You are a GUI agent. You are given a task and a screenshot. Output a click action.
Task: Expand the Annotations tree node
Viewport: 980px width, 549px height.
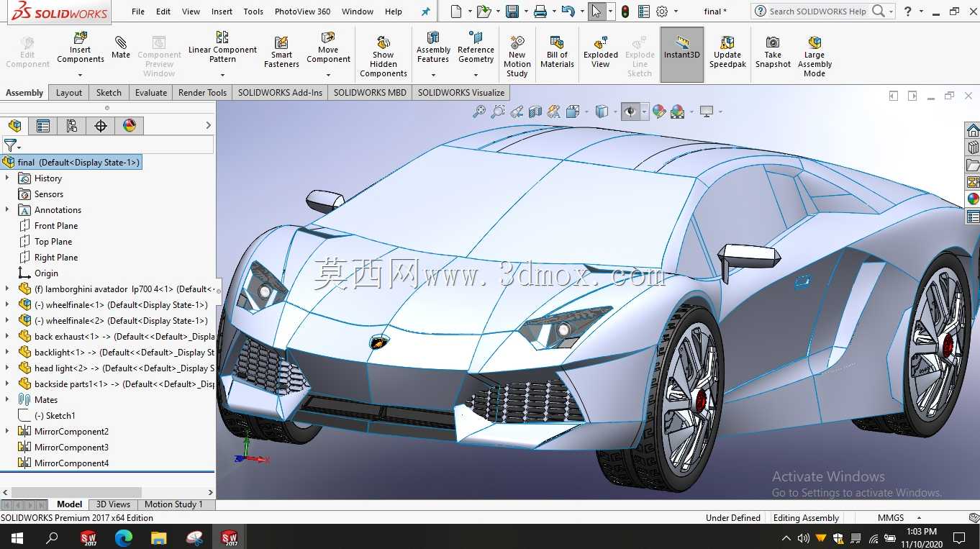(7, 209)
